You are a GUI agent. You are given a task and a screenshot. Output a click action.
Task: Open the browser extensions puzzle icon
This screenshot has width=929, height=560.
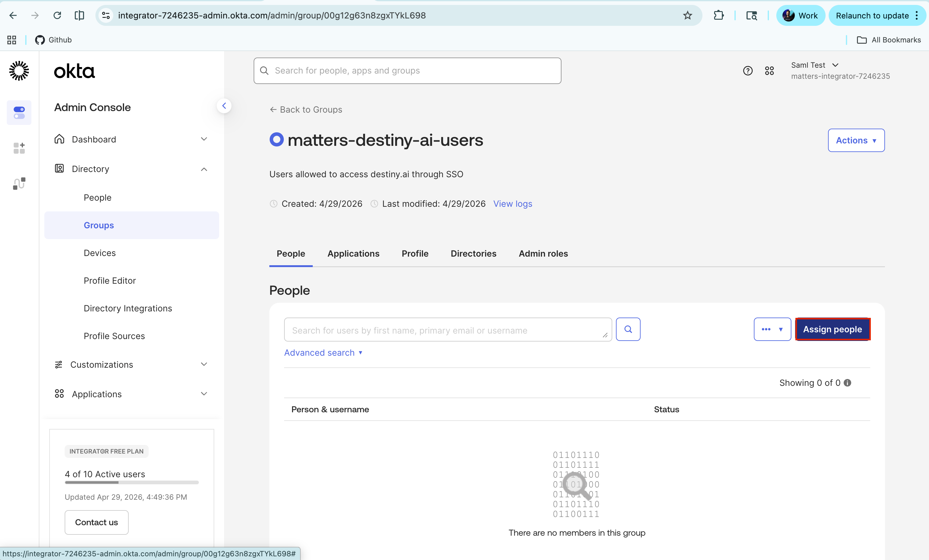[719, 15]
